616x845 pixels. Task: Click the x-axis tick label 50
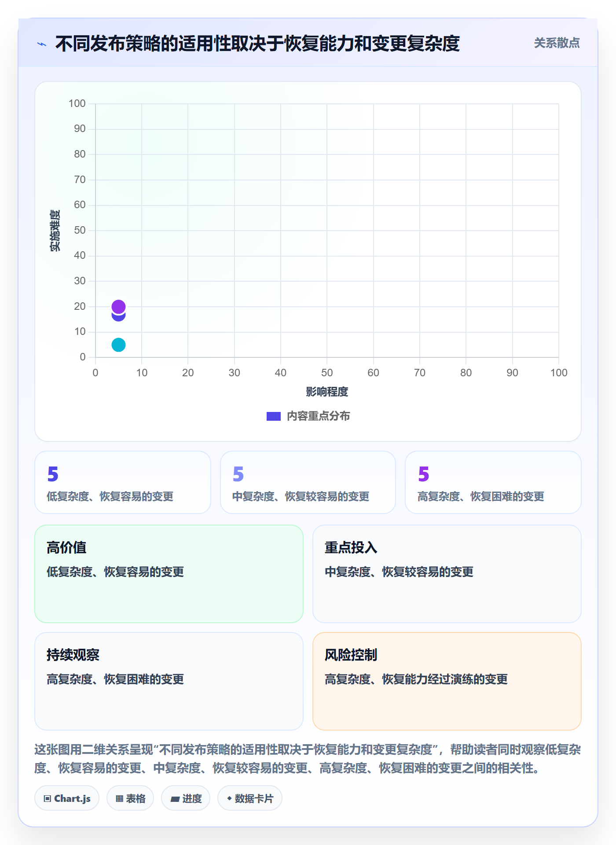[327, 373]
